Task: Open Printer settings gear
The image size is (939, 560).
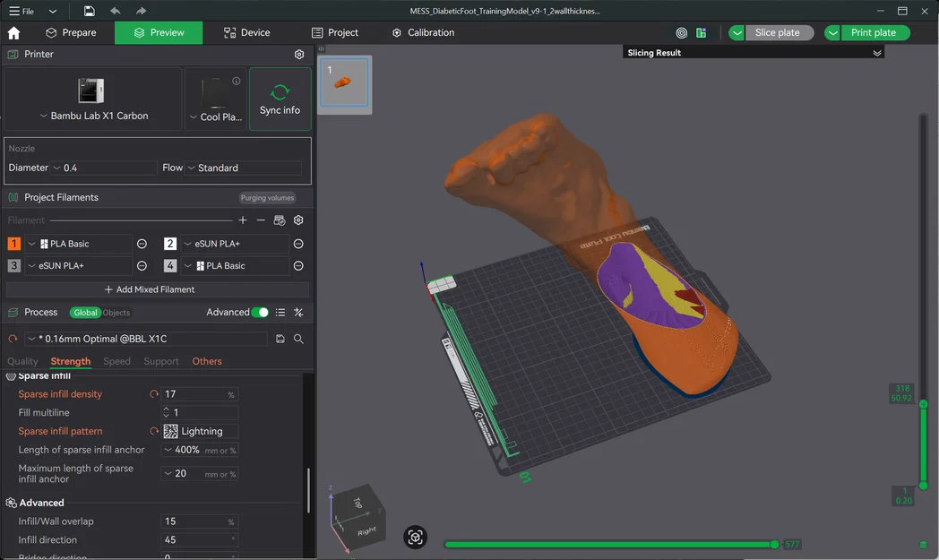Action: pos(299,55)
